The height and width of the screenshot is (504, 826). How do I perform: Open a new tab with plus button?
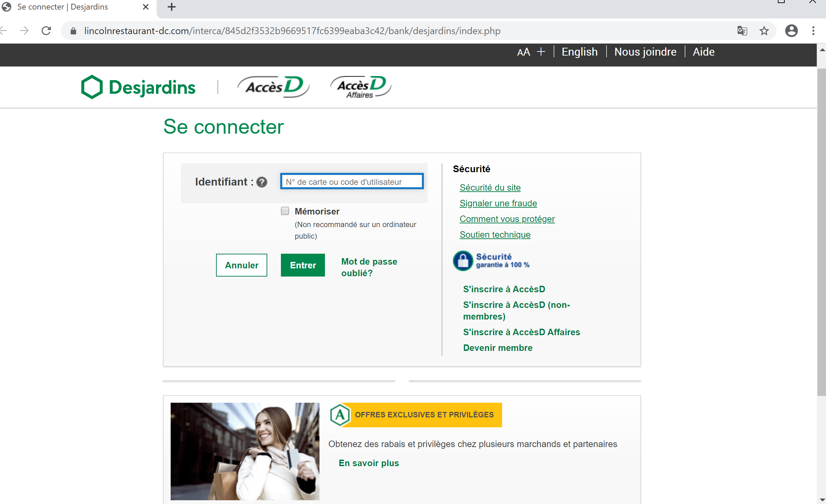[x=172, y=7]
